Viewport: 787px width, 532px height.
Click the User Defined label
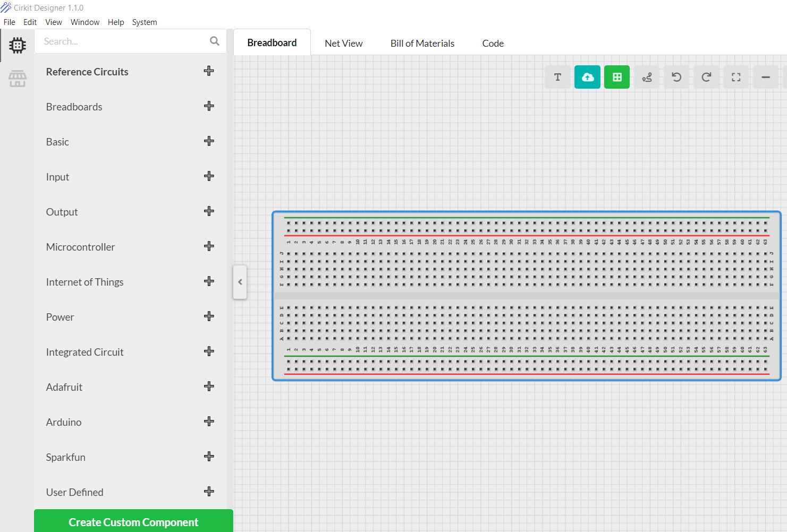74,492
